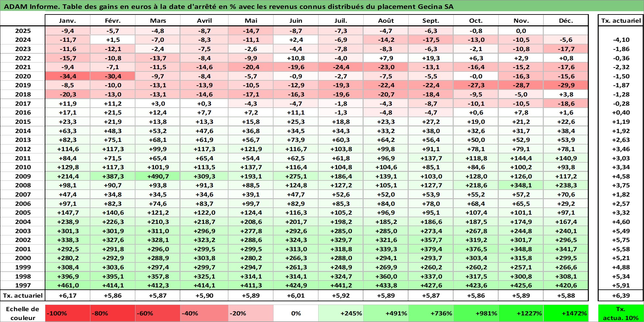Click the +441,2 cell in 1997 Juil.
This screenshot has width=644, height=322.
341,285
